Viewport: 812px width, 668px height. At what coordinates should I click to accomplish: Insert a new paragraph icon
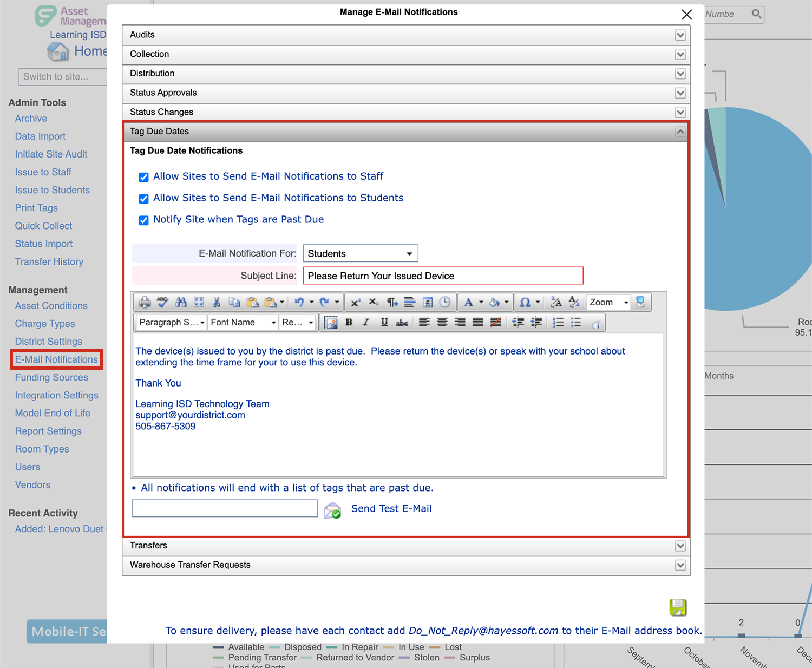coord(392,302)
